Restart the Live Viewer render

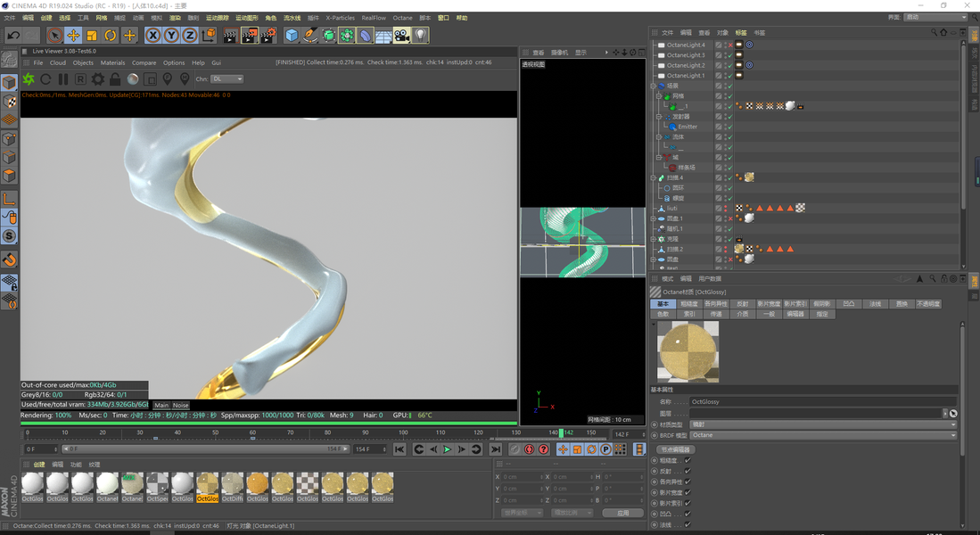pyautogui.click(x=45, y=78)
